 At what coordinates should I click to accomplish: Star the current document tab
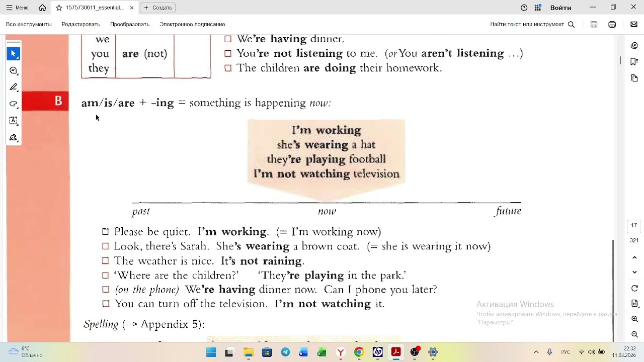coord(59,8)
